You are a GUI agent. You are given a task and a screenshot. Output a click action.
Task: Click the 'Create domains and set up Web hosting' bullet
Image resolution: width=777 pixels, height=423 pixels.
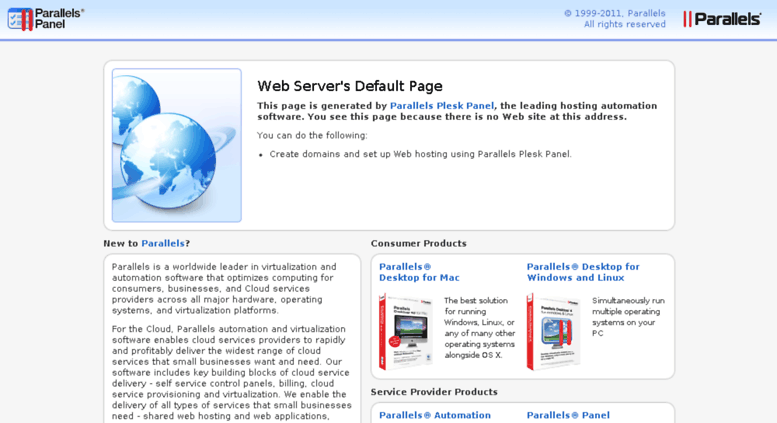[420, 154]
